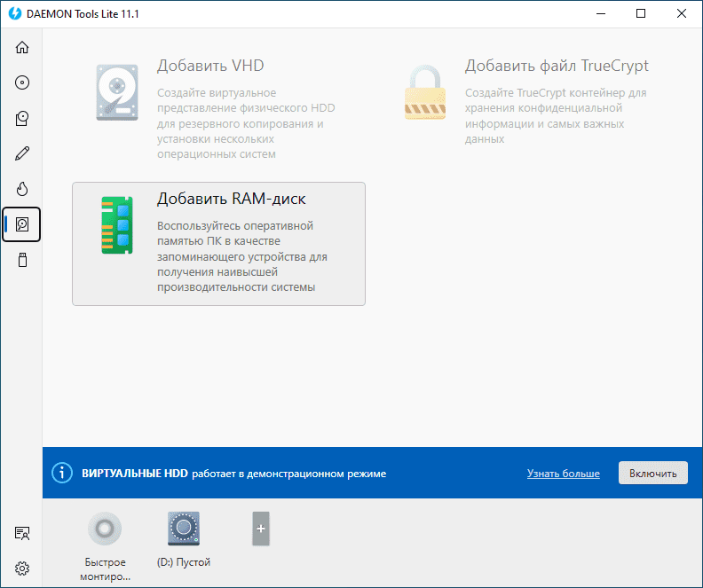The height and width of the screenshot is (588, 703).
Task: Minimize the DAEMON Tools window
Action: pos(601,13)
